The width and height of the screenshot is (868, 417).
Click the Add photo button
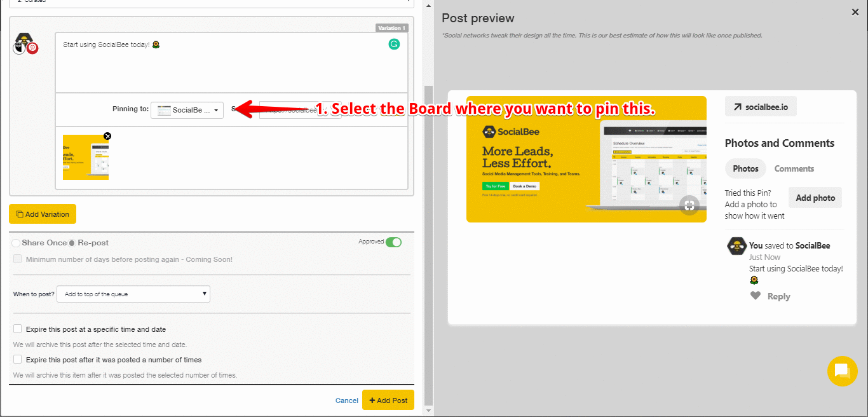(815, 197)
